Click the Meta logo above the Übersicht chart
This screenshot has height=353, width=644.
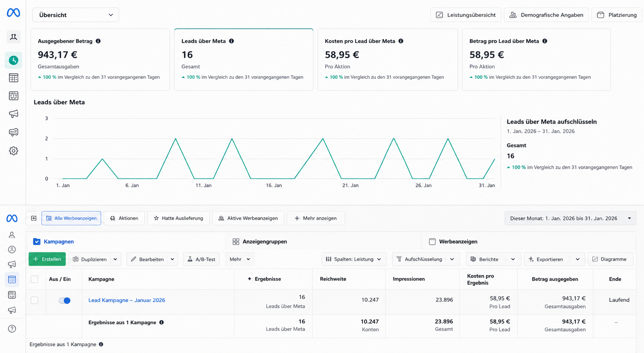[13, 13]
